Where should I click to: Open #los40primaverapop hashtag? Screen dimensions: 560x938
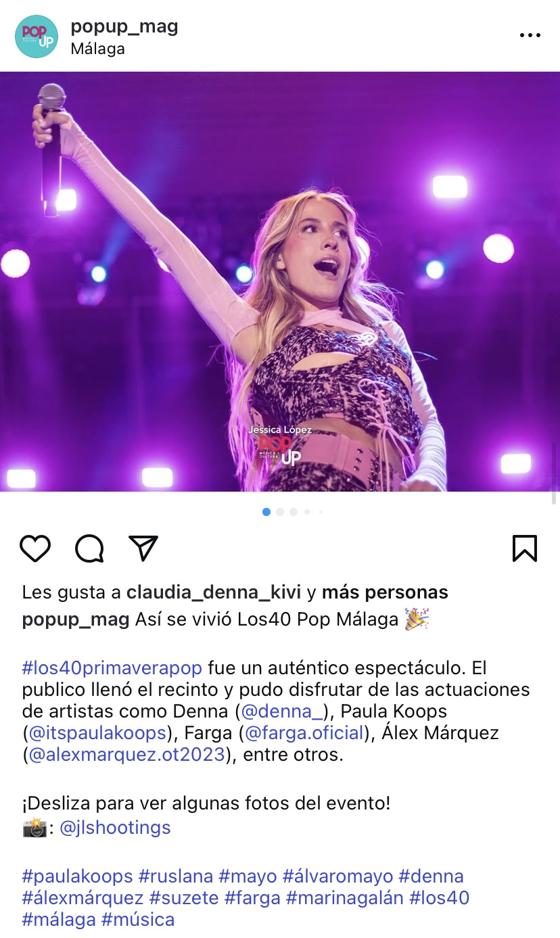(112, 668)
